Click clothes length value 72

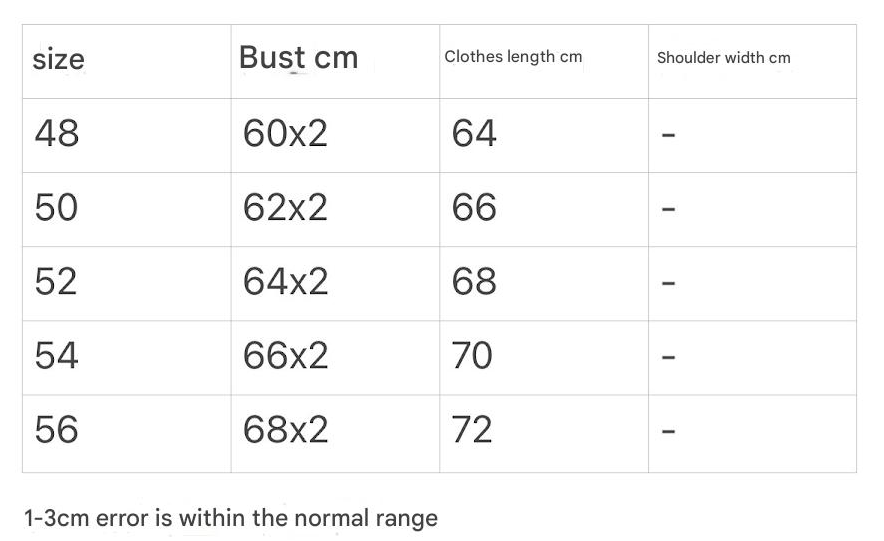tap(472, 429)
